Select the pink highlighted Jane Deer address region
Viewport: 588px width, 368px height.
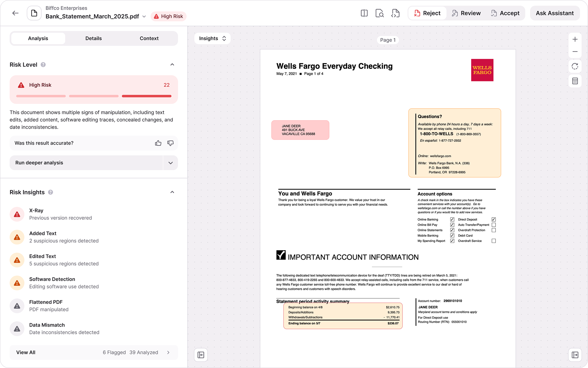[x=300, y=130]
